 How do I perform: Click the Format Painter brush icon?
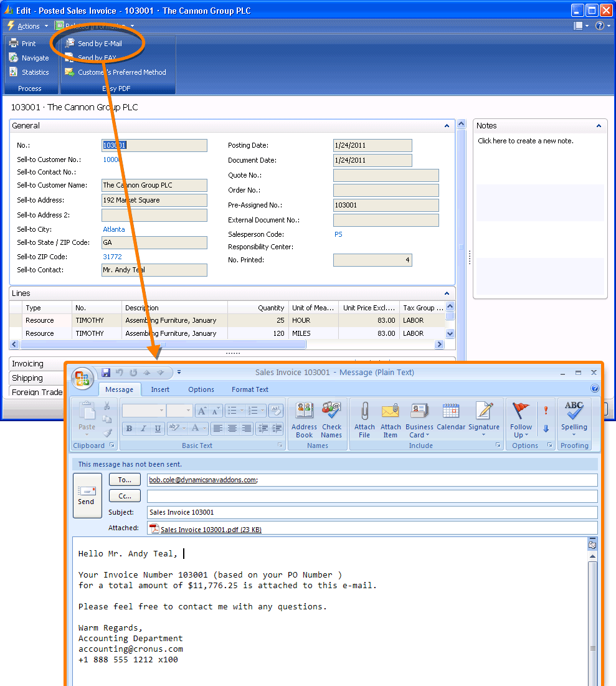click(x=107, y=433)
